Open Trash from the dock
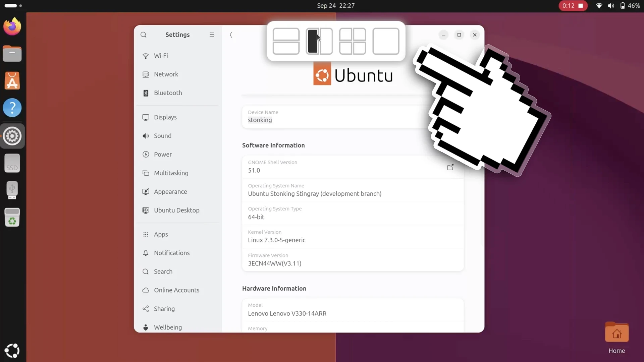The image size is (644, 362). click(12, 217)
